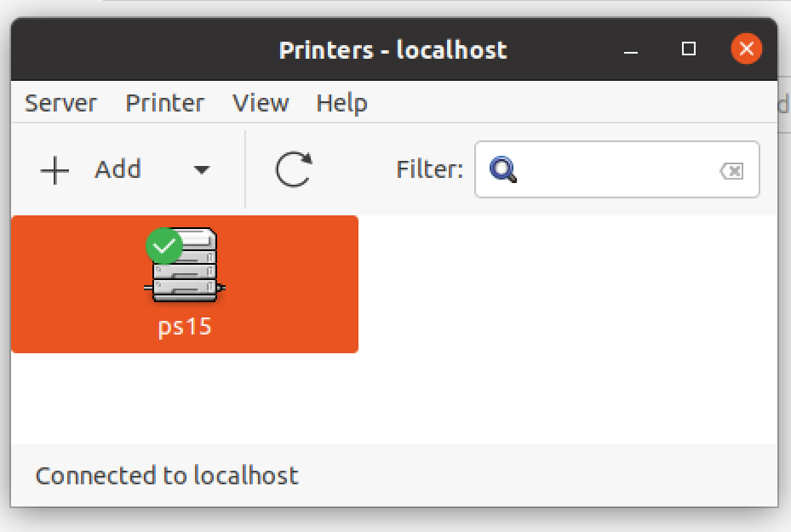Click the Printers - localhost title bar
Viewport: 791px width, 532px height.
[393, 49]
